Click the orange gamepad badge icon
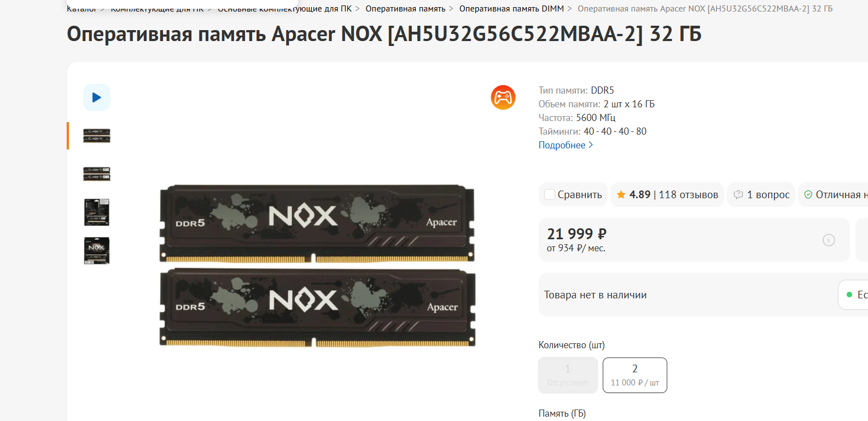868x421 pixels. pos(503,97)
